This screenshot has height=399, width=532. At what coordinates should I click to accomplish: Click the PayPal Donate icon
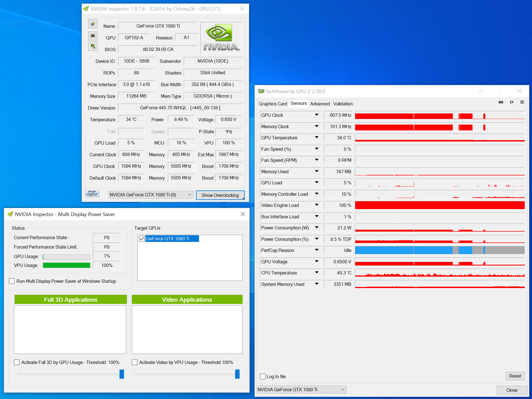coord(92,194)
